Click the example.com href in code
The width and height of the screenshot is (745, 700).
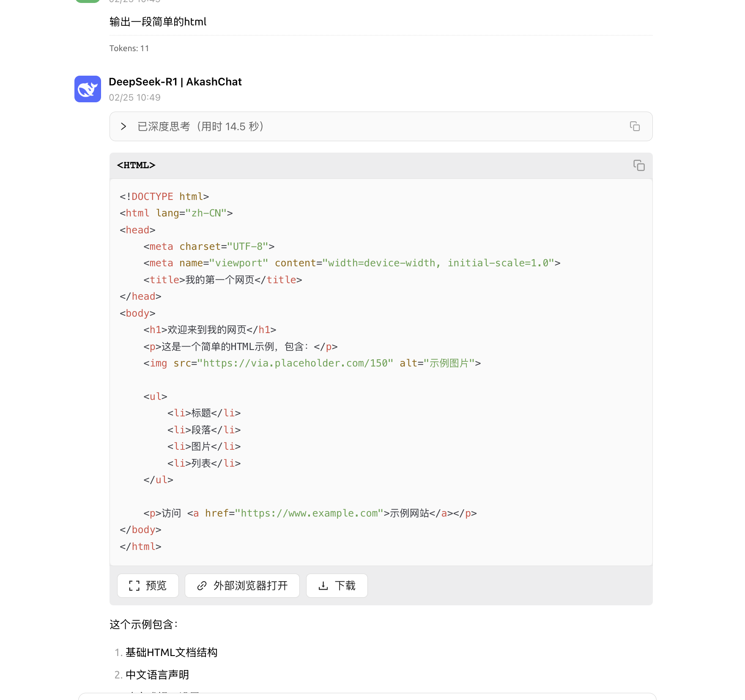pyautogui.click(x=309, y=513)
